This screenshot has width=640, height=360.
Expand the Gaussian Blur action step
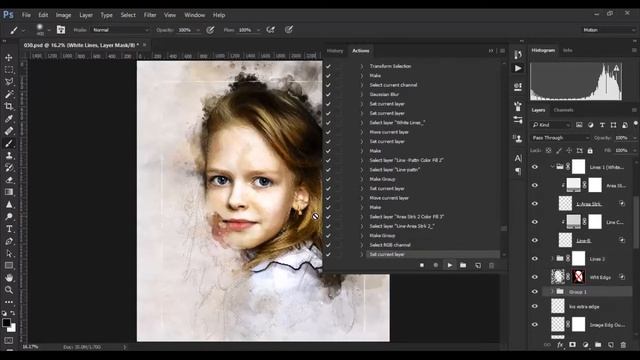click(x=362, y=94)
